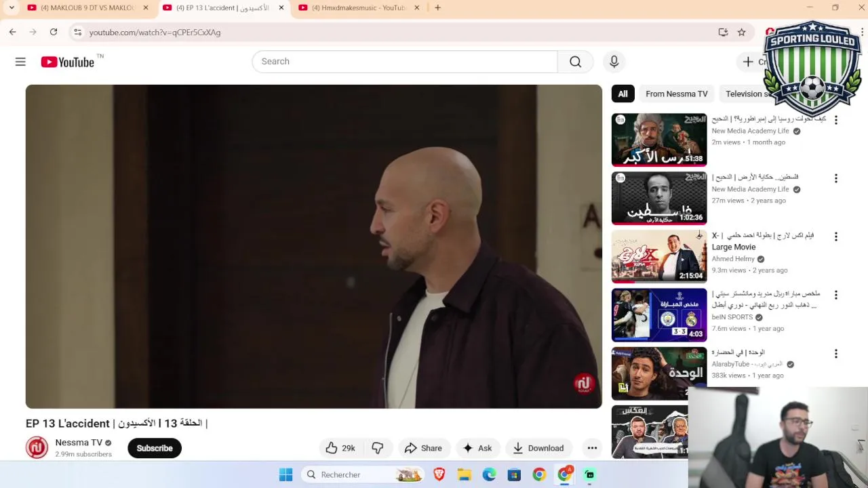Open the 1:02:36 Palestine video thumbnail

click(659, 198)
